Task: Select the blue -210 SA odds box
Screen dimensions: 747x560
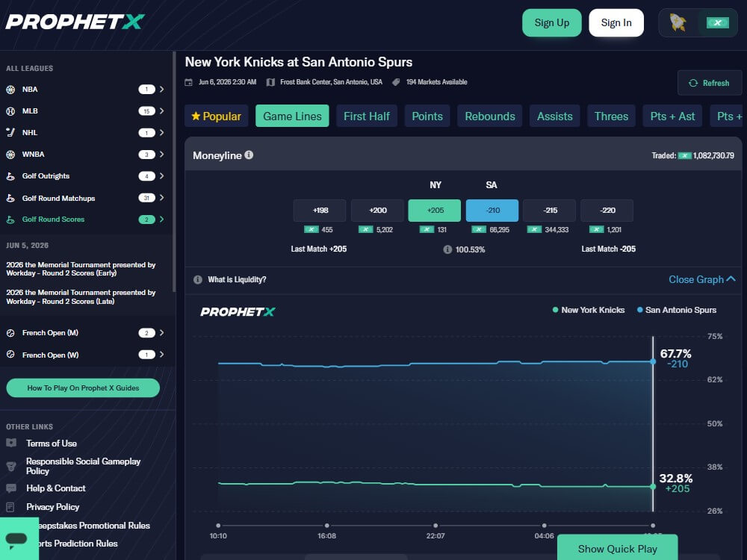Action: pos(492,211)
